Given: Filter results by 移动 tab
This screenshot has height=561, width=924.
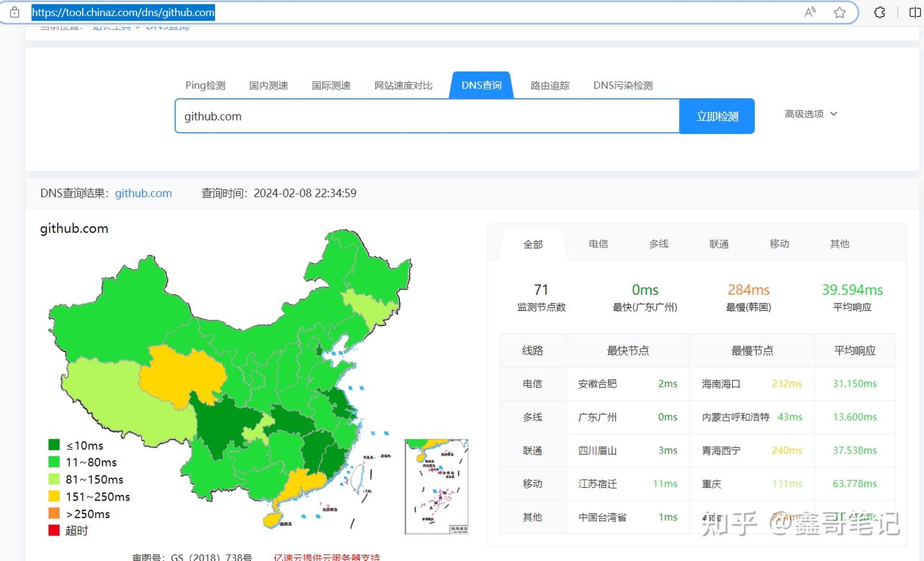Looking at the screenshot, I should pyautogui.click(x=780, y=244).
